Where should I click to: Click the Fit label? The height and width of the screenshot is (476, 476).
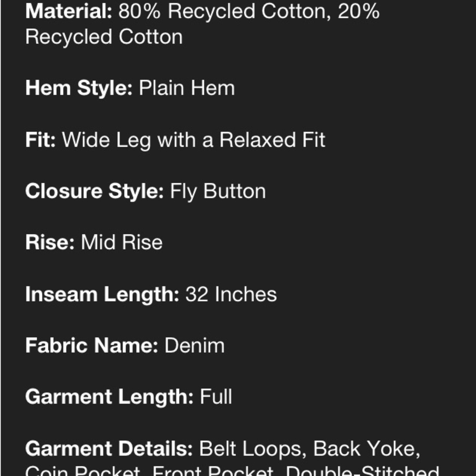[40, 139]
